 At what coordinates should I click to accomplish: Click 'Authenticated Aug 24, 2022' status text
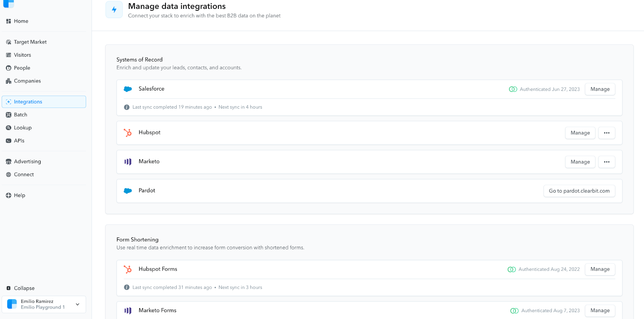[x=549, y=270]
